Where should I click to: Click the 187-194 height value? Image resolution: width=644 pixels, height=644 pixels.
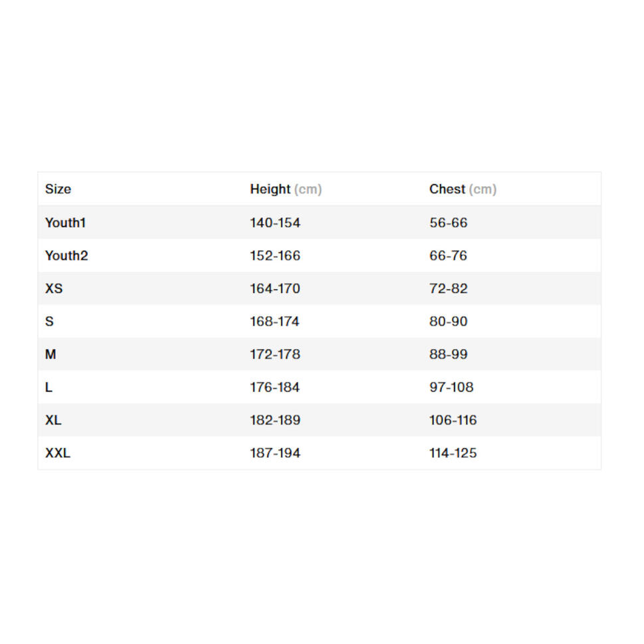275,453
